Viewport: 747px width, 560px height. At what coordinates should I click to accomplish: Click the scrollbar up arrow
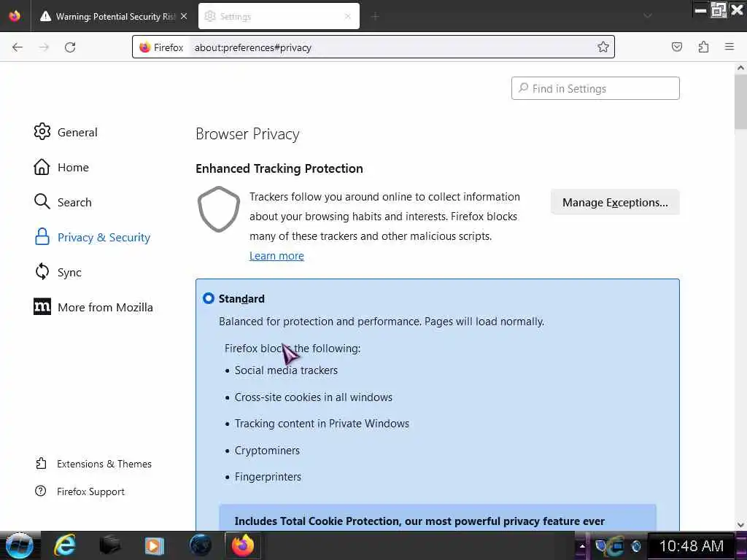[x=740, y=68]
